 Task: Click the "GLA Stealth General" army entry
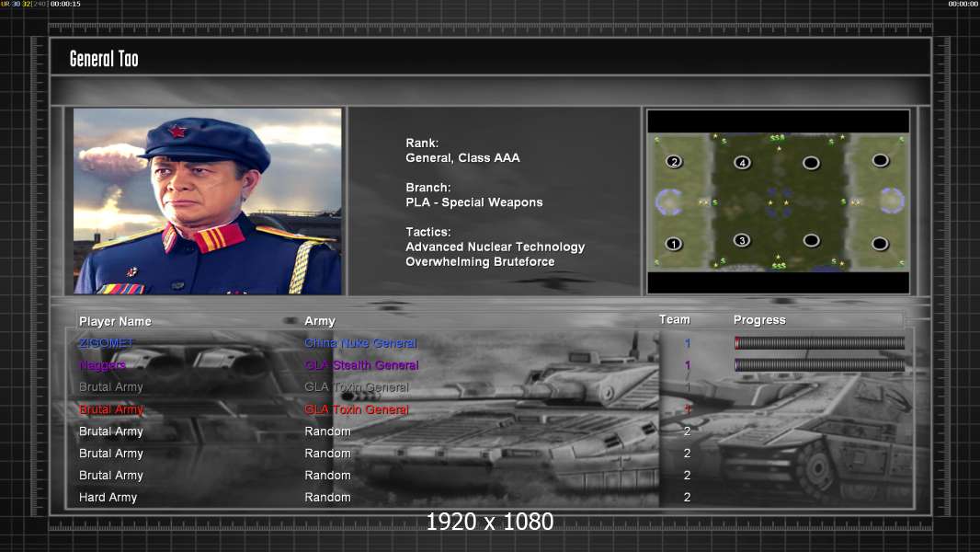tap(362, 365)
